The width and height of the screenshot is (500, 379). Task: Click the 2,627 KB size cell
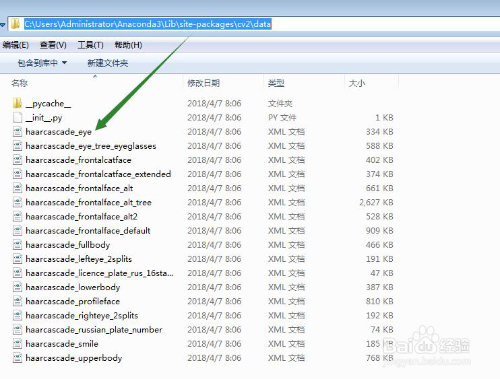click(x=376, y=202)
